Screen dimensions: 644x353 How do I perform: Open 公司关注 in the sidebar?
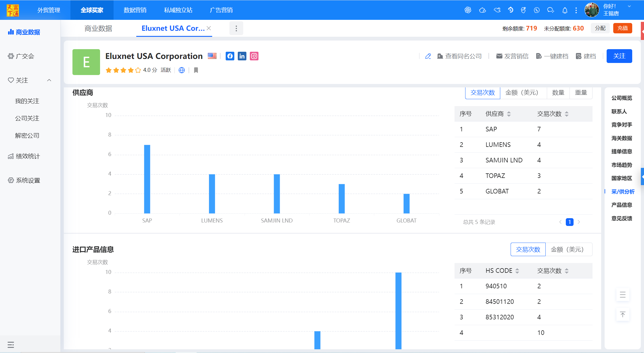27,118
